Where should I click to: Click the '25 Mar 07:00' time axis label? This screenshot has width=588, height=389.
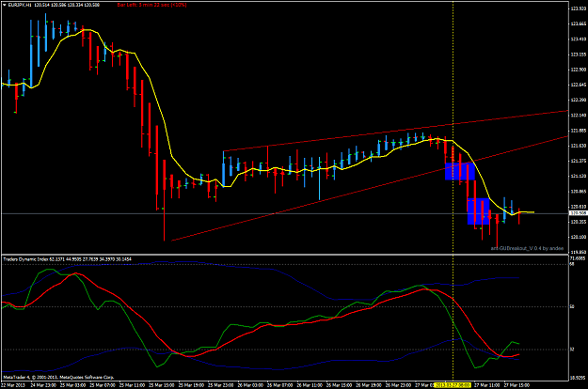(x=103, y=385)
